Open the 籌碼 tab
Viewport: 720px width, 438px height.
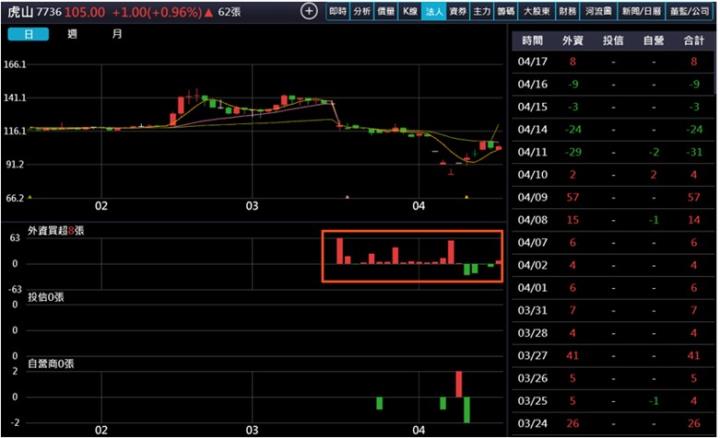point(506,11)
